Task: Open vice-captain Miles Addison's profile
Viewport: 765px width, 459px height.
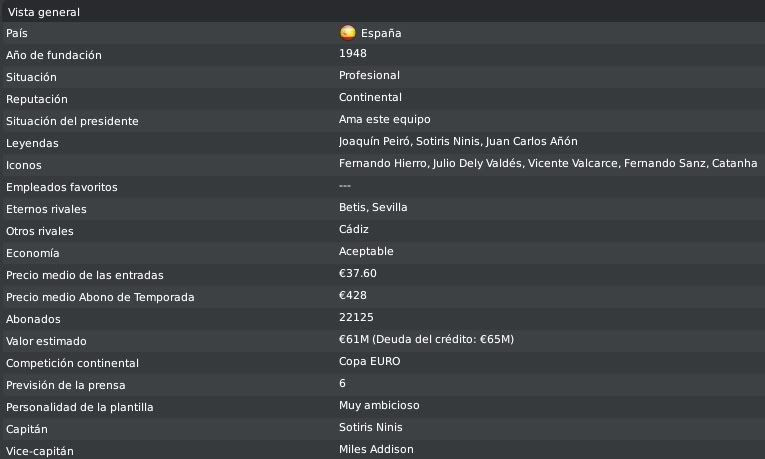Action: coord(376,449)
